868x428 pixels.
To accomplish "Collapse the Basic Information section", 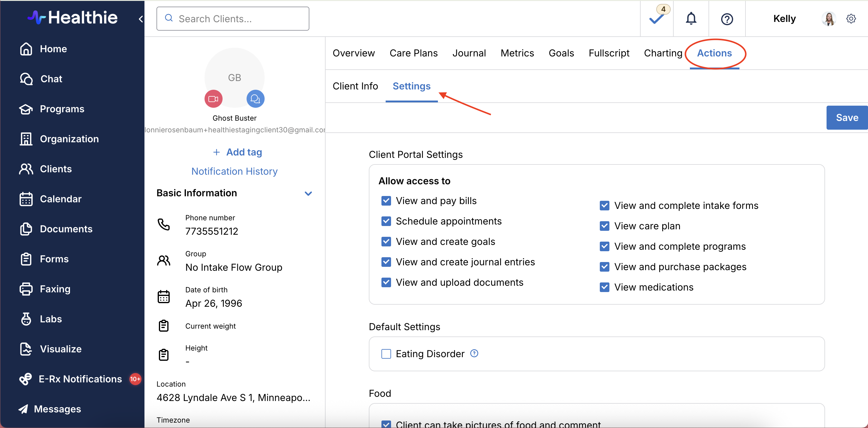I will coord(308,193).
